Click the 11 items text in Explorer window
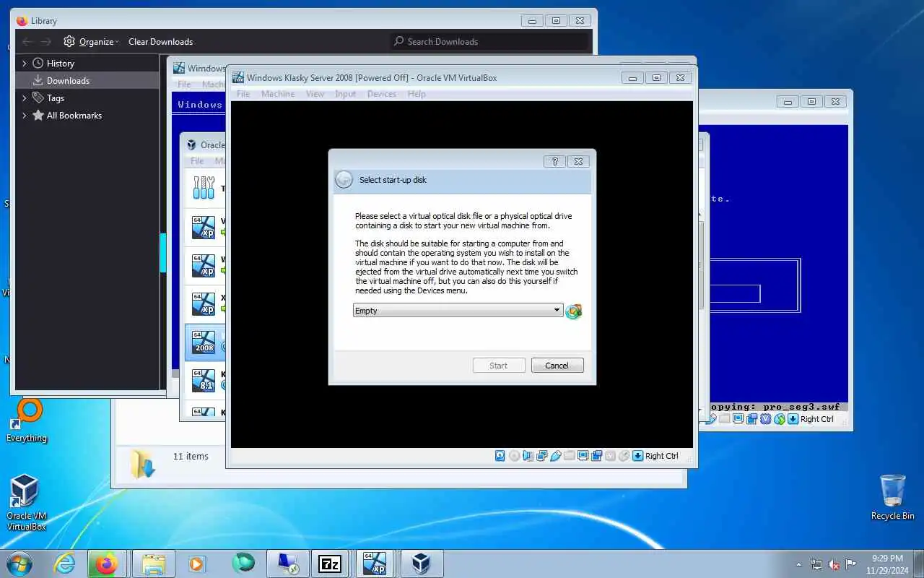This screenshot has width=924, height=578. pyautogui.click(x=191, y=456)
